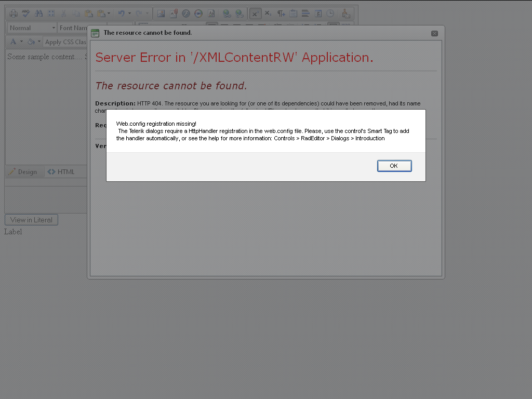Switch to the HTML tab
The height and width of the screenshot is (399, 532).
click(x=61, y=171)
